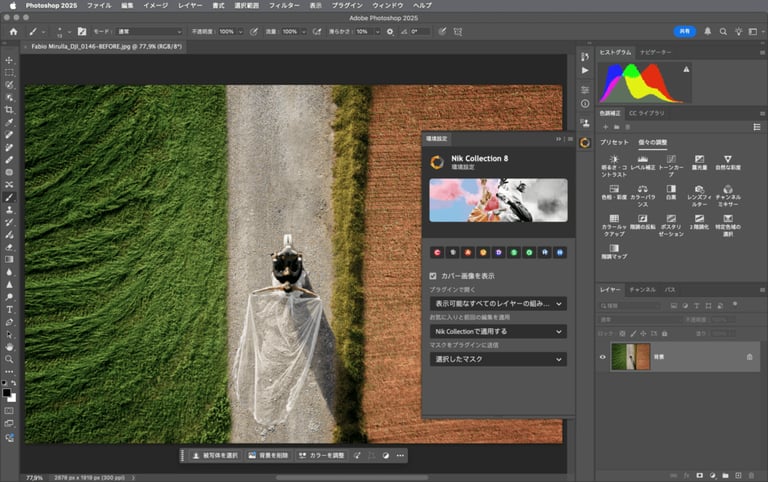Click the 背景を削除 button

pyautogui.click(x=268, y=455)
